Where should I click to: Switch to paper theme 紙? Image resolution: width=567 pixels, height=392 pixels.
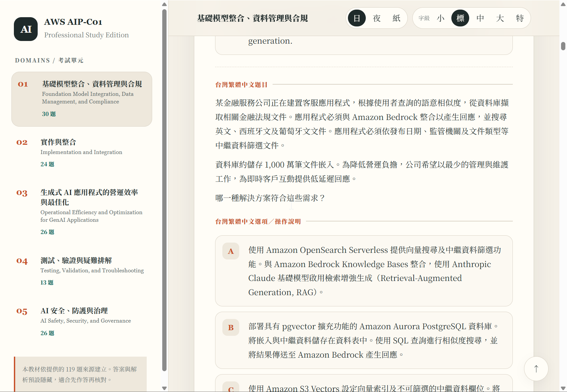(397, 18)
